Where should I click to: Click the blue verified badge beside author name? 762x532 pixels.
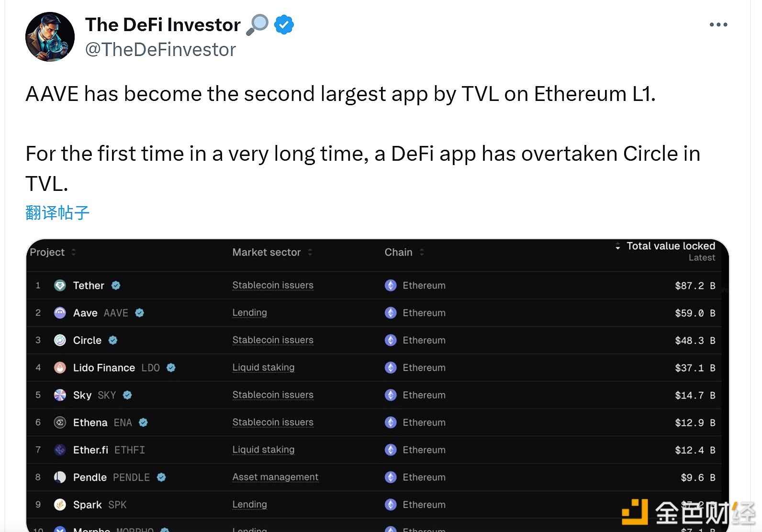click(284, 25)
